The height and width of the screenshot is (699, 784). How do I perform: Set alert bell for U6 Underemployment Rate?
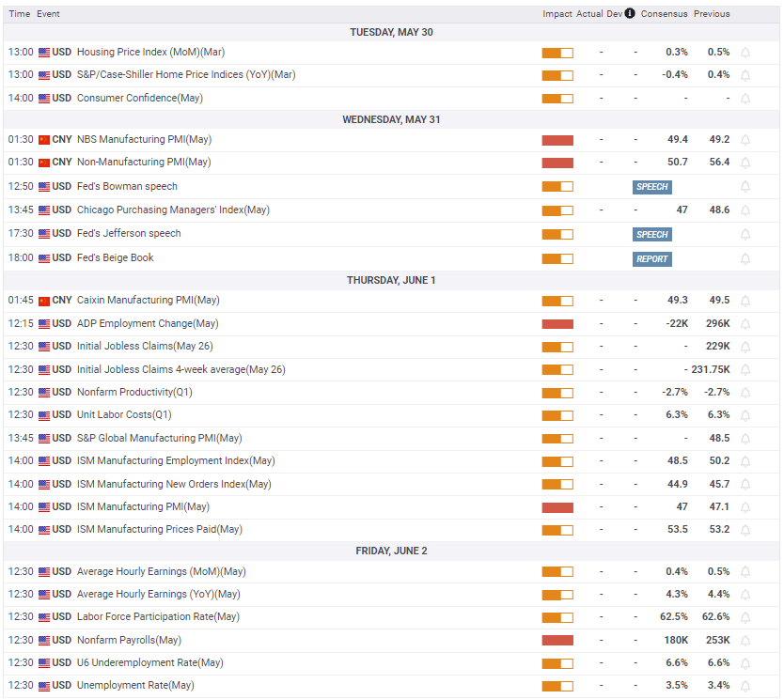tap(745, 663)
